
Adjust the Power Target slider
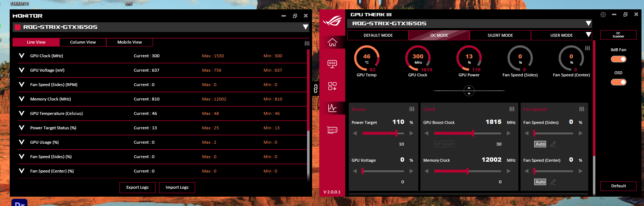(x=383, y=133)
